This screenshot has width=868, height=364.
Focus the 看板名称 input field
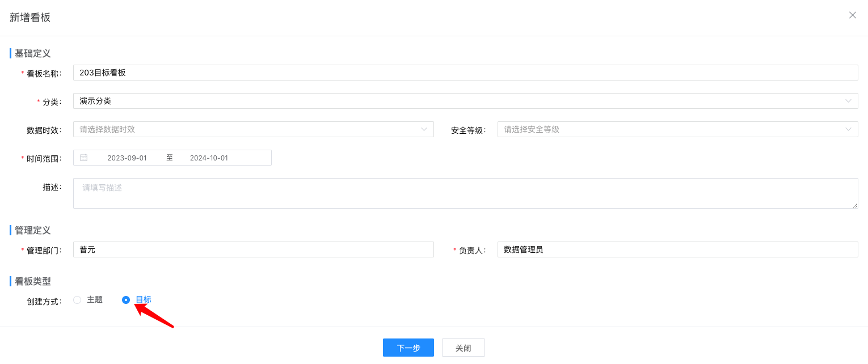pos(465,73)
